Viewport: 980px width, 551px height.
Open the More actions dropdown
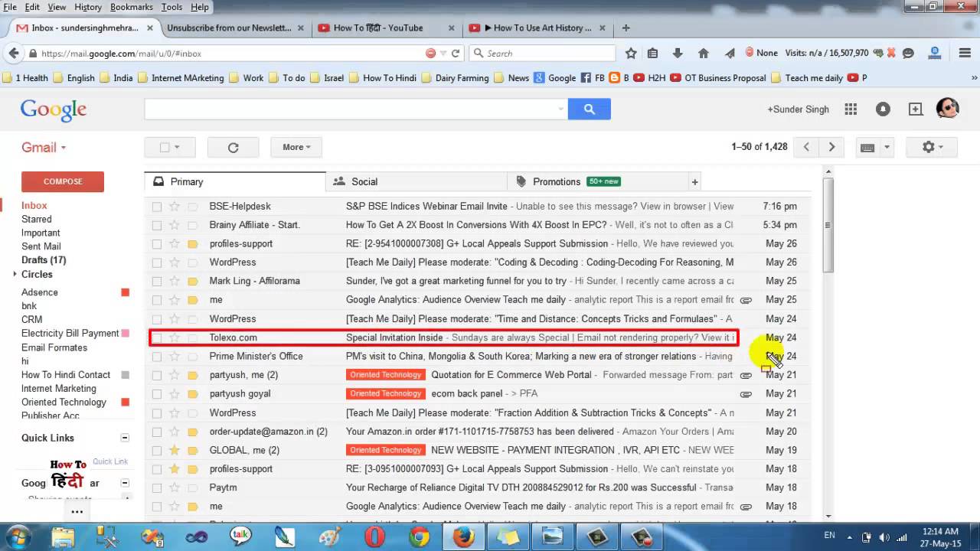(296, 147)
